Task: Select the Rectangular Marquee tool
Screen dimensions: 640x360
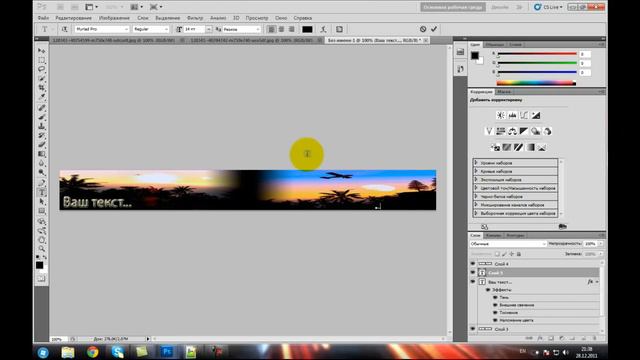Action: tap(42, 60)
